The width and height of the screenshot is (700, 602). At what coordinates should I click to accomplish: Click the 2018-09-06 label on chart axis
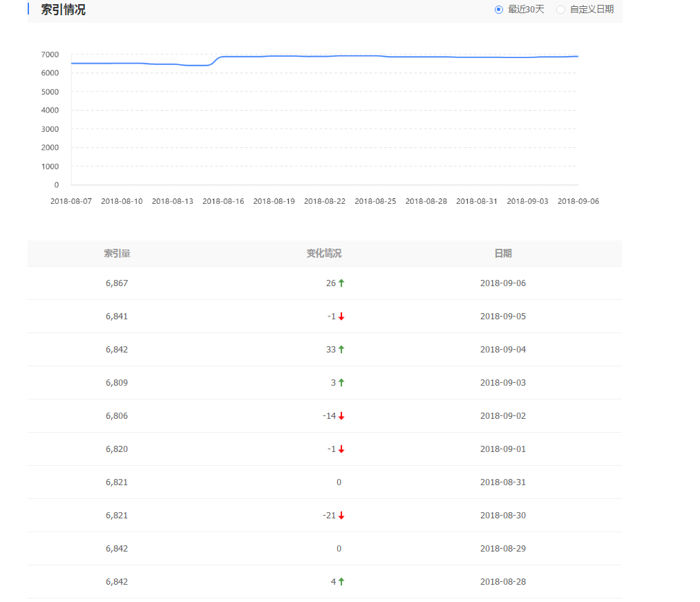(x=578, y=201)
